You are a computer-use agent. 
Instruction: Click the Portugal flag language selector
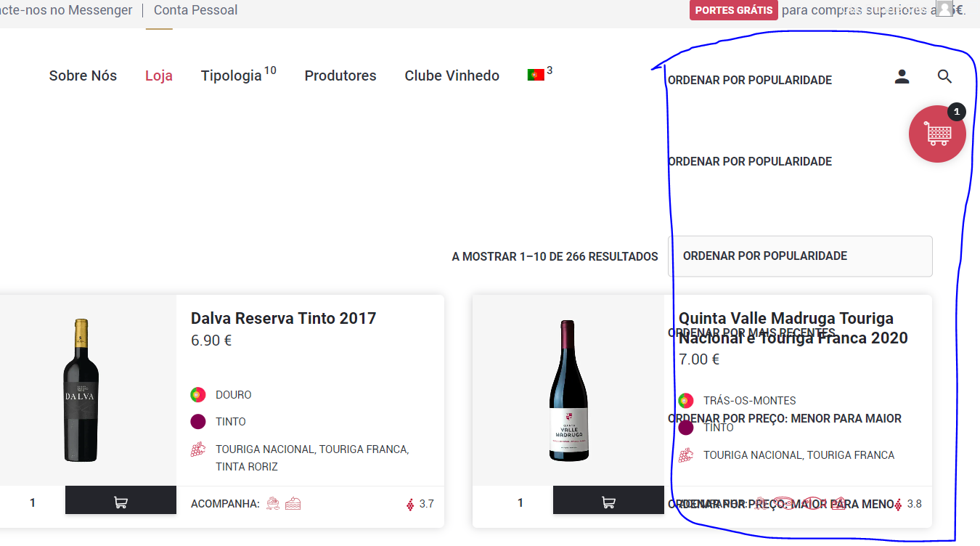[x=536, y=75]
